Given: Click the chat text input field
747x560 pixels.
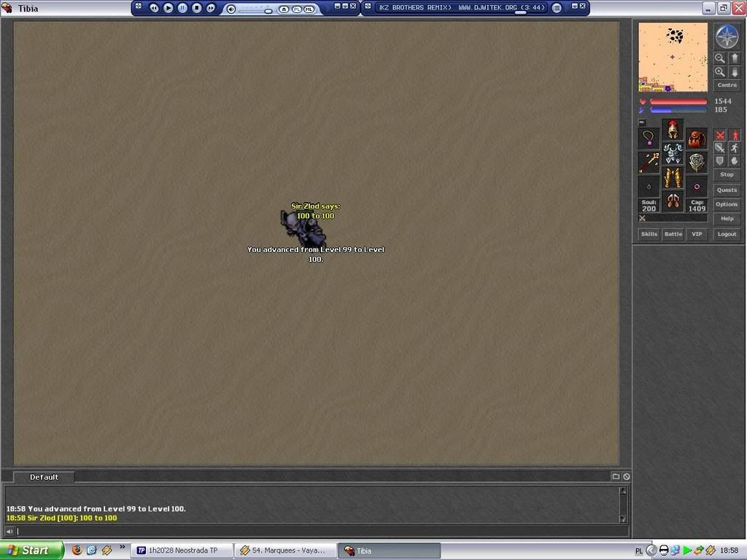Looking at the screenshot, I should (322, 532).
